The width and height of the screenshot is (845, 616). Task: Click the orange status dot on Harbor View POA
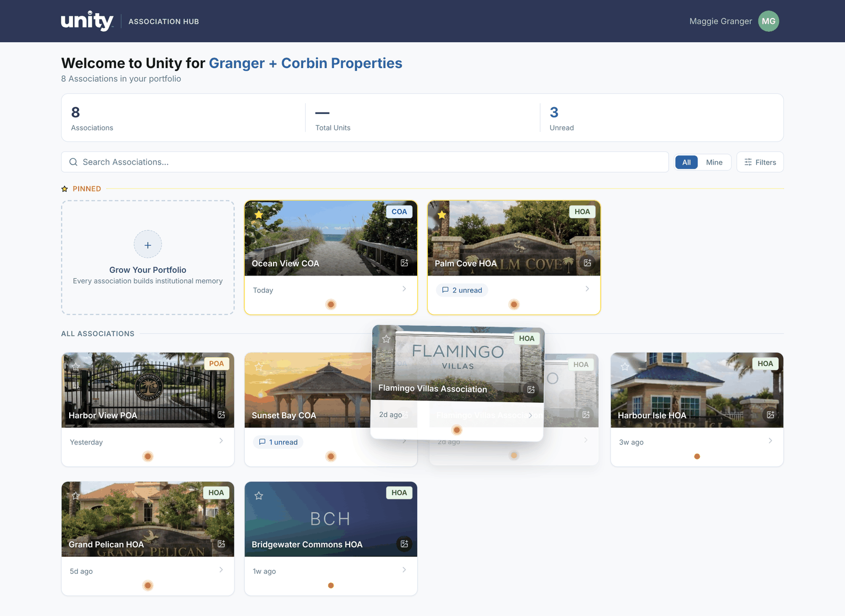[148, 457]
